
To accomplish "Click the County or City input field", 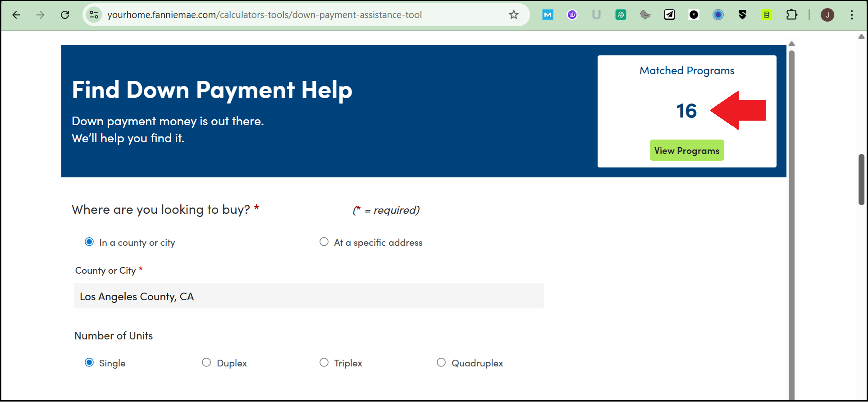I will [x=309, y=296].
